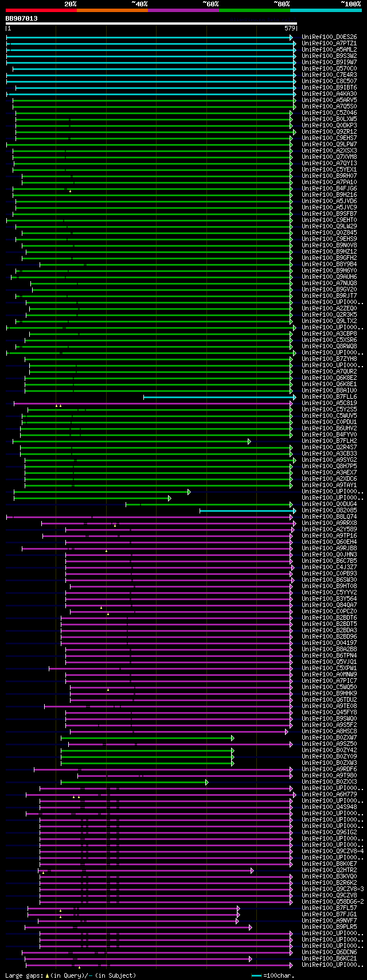Click the Large gaps legend text

71,975
